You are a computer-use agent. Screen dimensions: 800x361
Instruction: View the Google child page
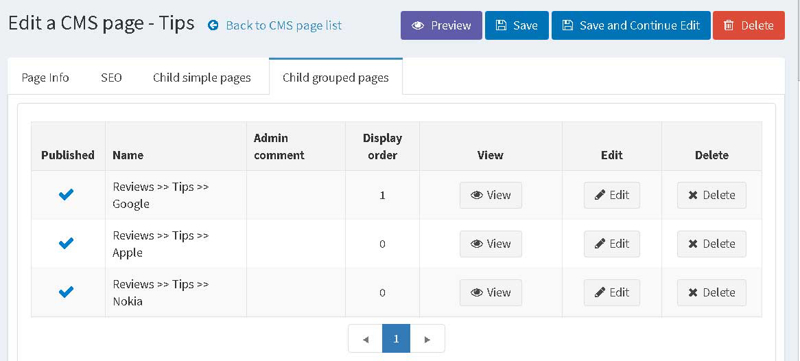tap(491, 195)
